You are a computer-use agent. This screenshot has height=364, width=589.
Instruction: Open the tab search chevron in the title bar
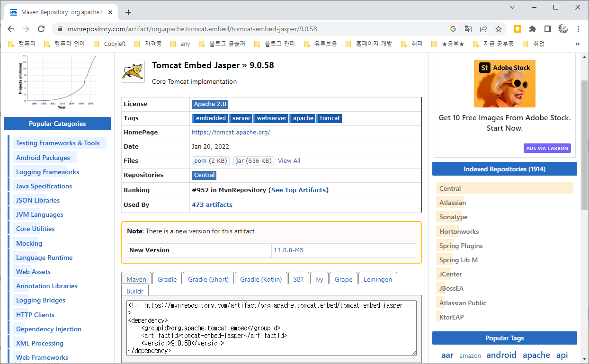pos(512,7)
